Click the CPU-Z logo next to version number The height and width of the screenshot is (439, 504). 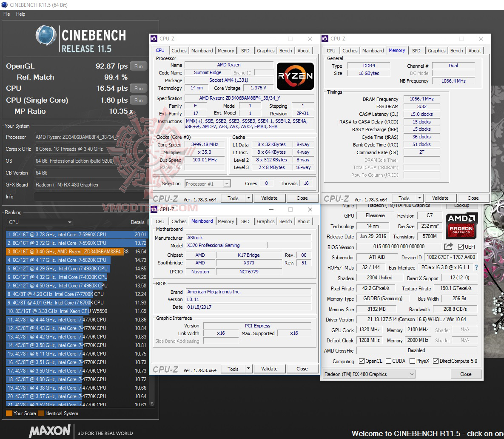(166, 198)
